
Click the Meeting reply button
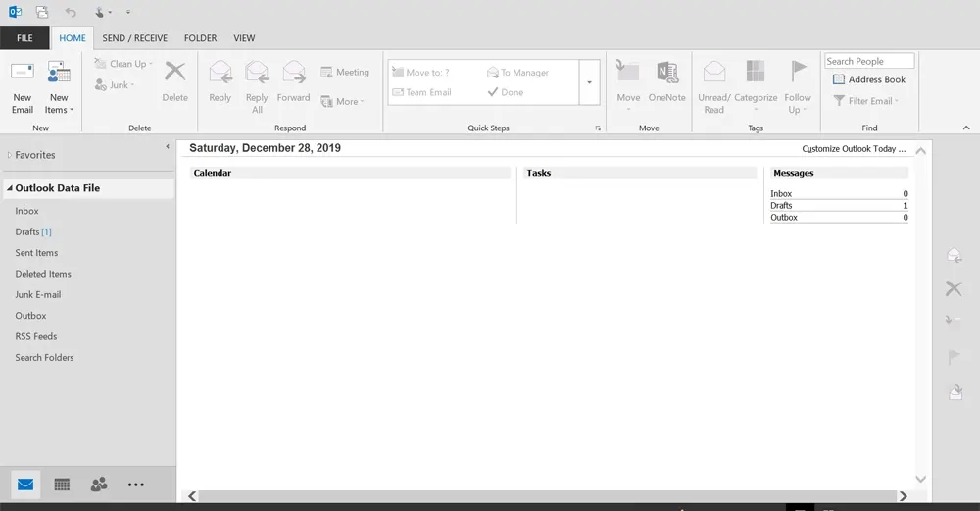click(345, 72)
